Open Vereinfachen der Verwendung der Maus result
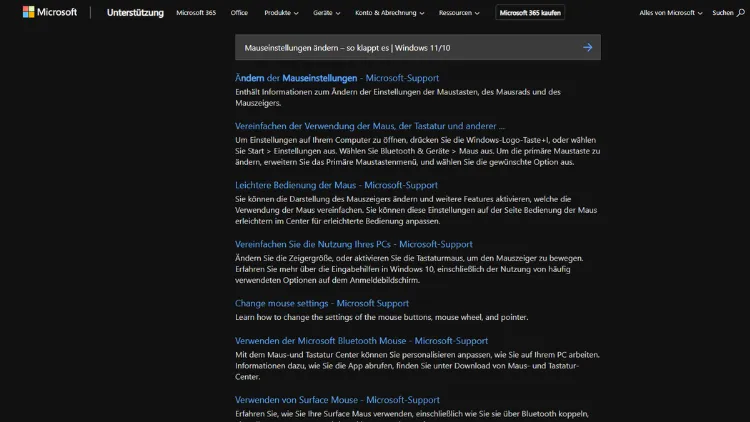750x422 pixels. click(370, 126)
